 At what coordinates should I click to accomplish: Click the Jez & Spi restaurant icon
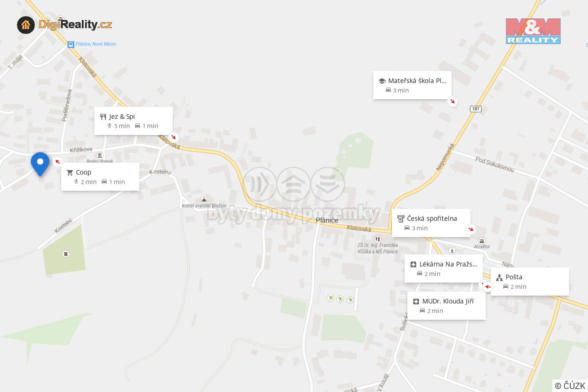pyautogui.click(x=103, y=117)
